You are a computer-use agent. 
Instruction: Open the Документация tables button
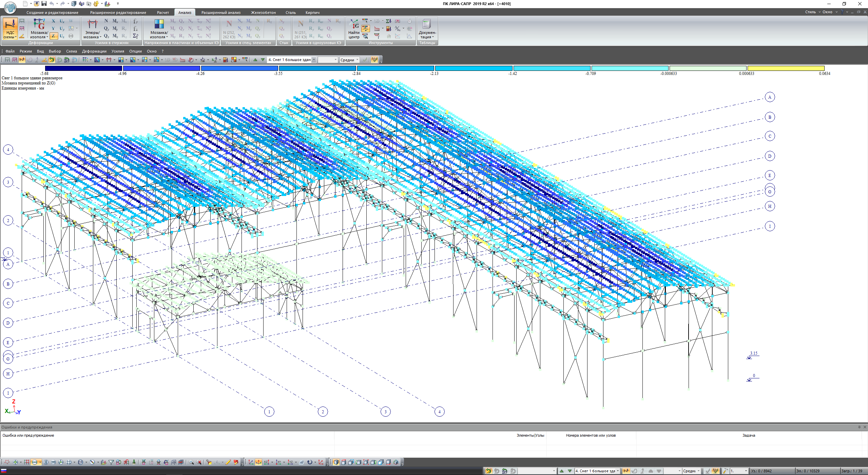[427, 29]
